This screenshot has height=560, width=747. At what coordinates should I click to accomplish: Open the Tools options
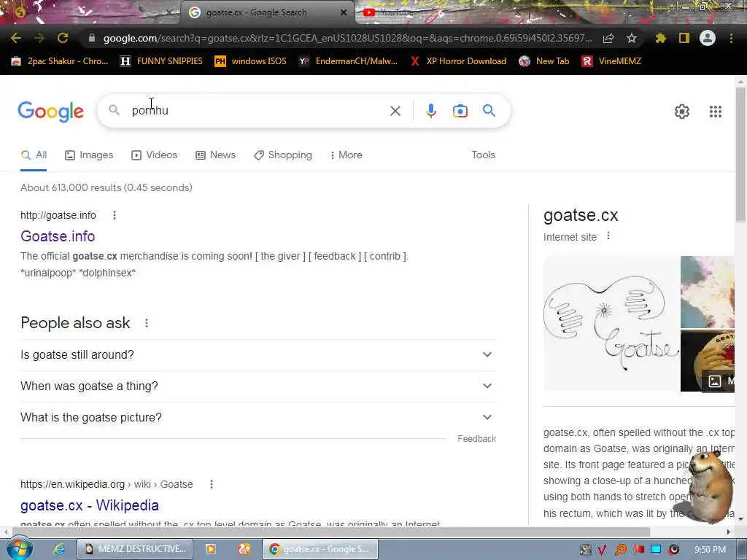pos(483,155)
